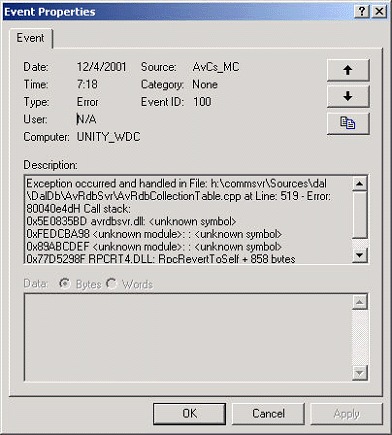Click the 0x5E0835BD avrdbsvr.dll line
Image resolution: width=392 pixels, height=435 pixels.
[131, 221]
